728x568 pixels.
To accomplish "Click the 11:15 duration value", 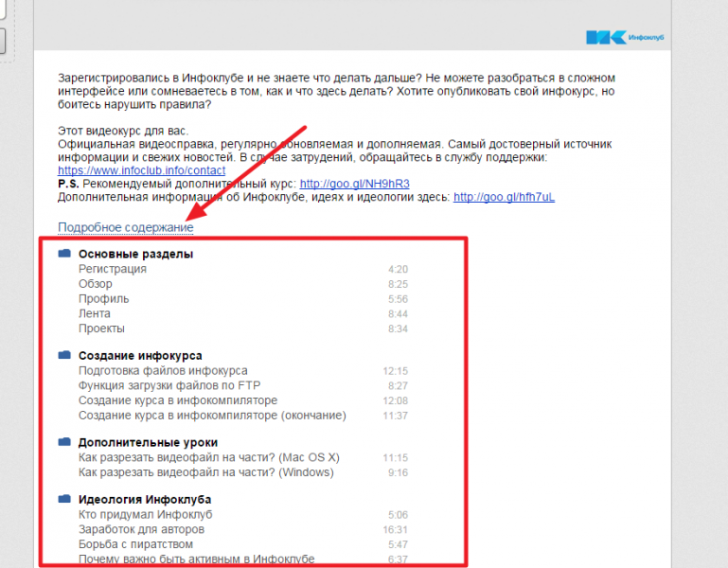I will tap(395, 458).
